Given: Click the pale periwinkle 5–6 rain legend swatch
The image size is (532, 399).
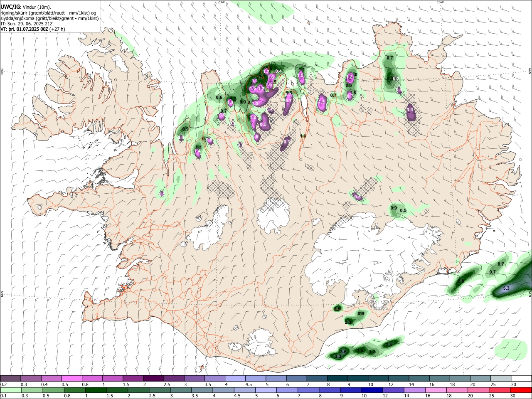Looking at the screenshot, I should pyautogui.click(x=266, y=390).
